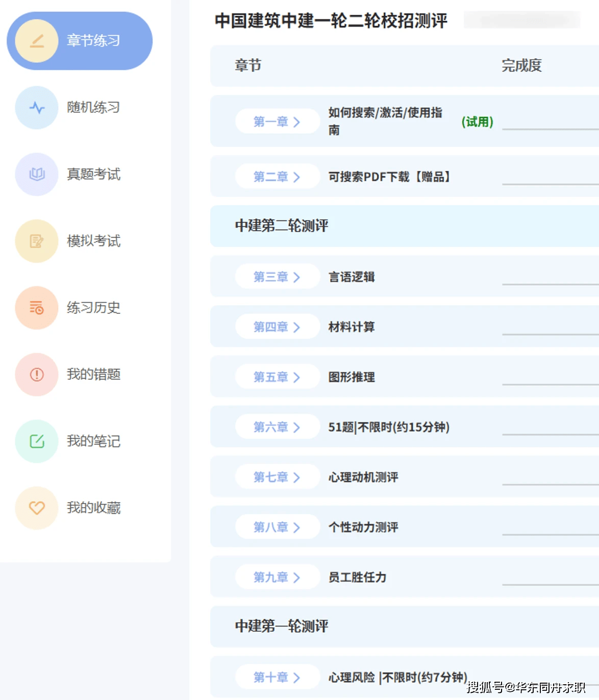Image resolution: width=599 pixels, height=700 pixels.
Task: Click 图形推理 completion progress bar
Action: (x=551, y=384)
